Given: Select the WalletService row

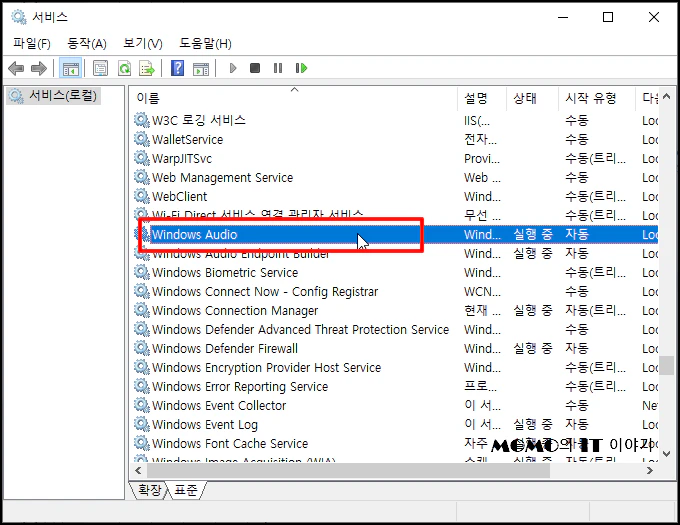Looking at the screenshot, I should 395,139.
